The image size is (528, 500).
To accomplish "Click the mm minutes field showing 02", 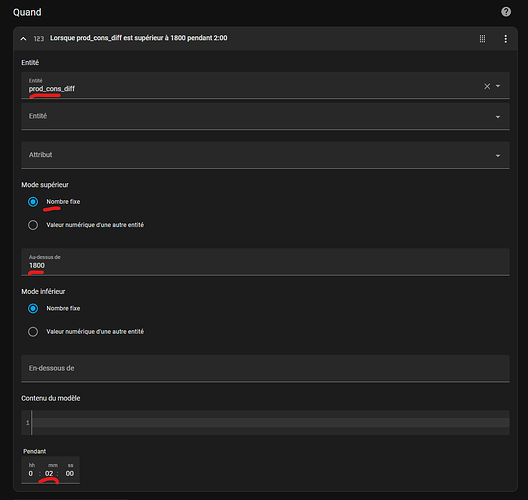I will [x=49, y=473].
